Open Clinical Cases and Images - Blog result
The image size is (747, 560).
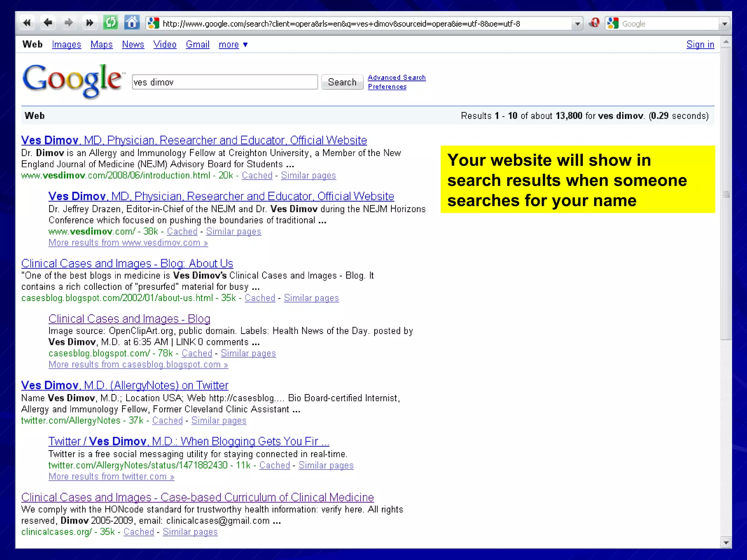(x=129, y=319)
